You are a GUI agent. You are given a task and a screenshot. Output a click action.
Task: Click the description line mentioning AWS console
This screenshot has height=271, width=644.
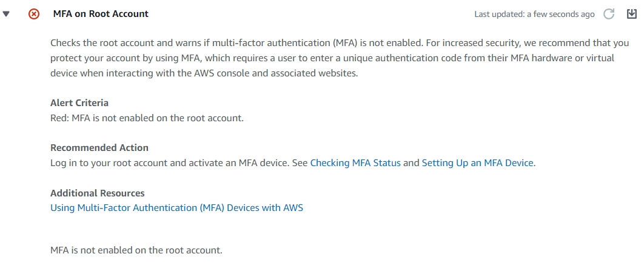point(204,73)
